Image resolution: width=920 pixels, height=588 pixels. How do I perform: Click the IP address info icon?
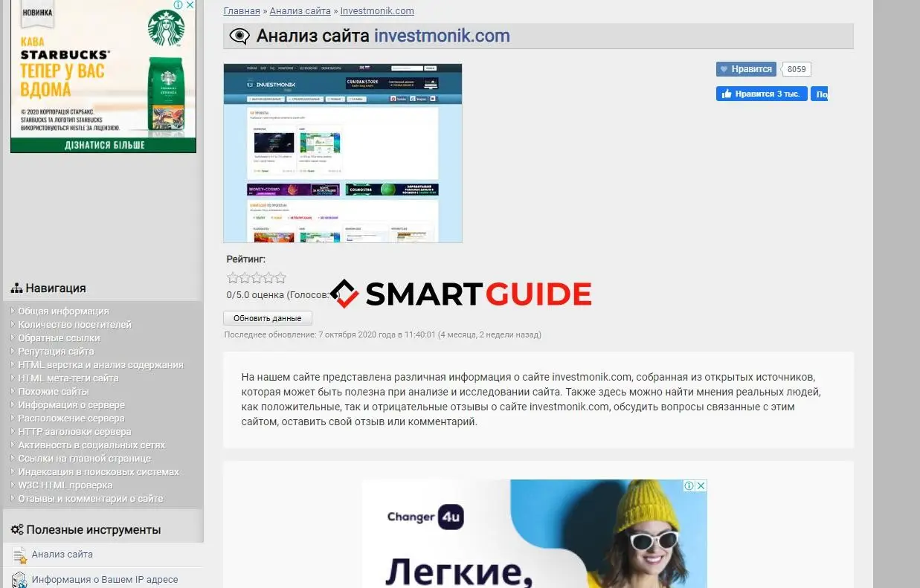pyautogui.click(x=19, y=580)
